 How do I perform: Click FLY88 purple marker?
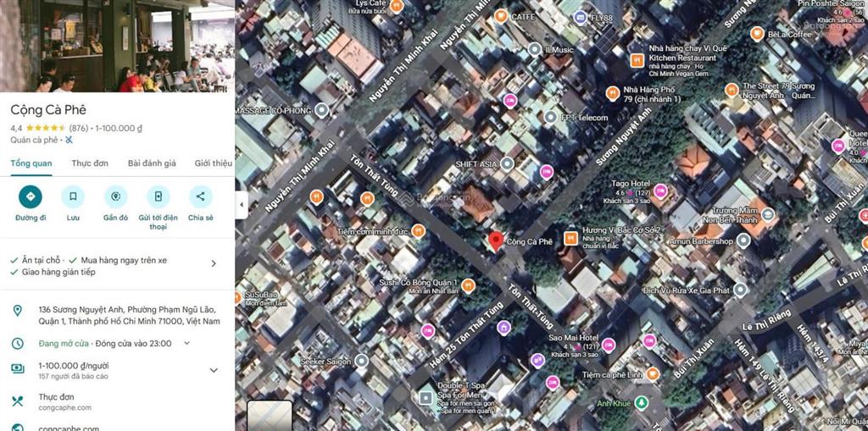[x=580, y=17]
